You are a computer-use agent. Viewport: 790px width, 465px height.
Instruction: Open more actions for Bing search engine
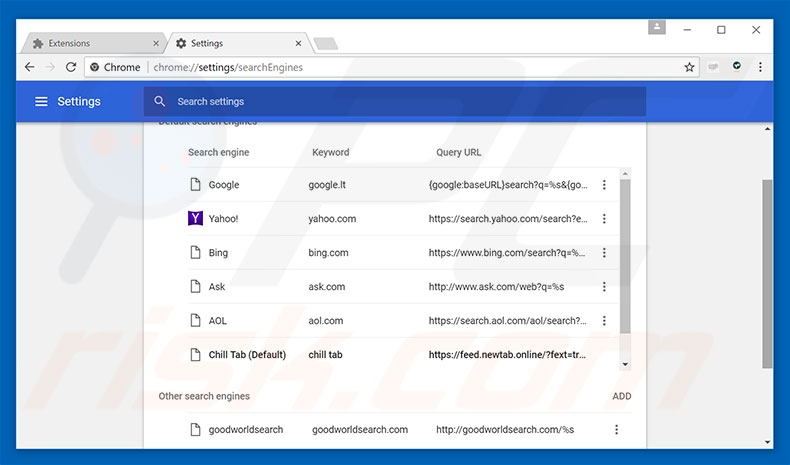coord(604,253)
